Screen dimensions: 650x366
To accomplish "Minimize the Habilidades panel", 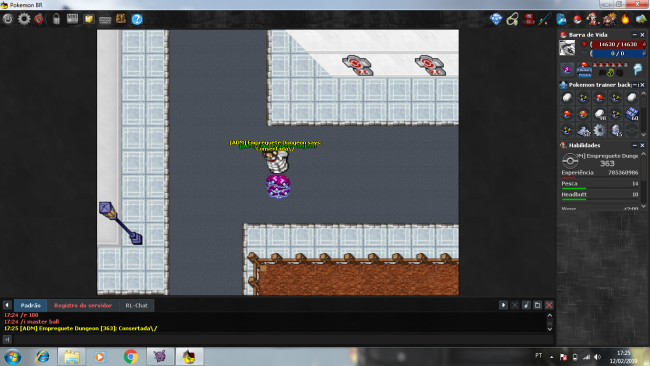I will [x=634, y=145].
